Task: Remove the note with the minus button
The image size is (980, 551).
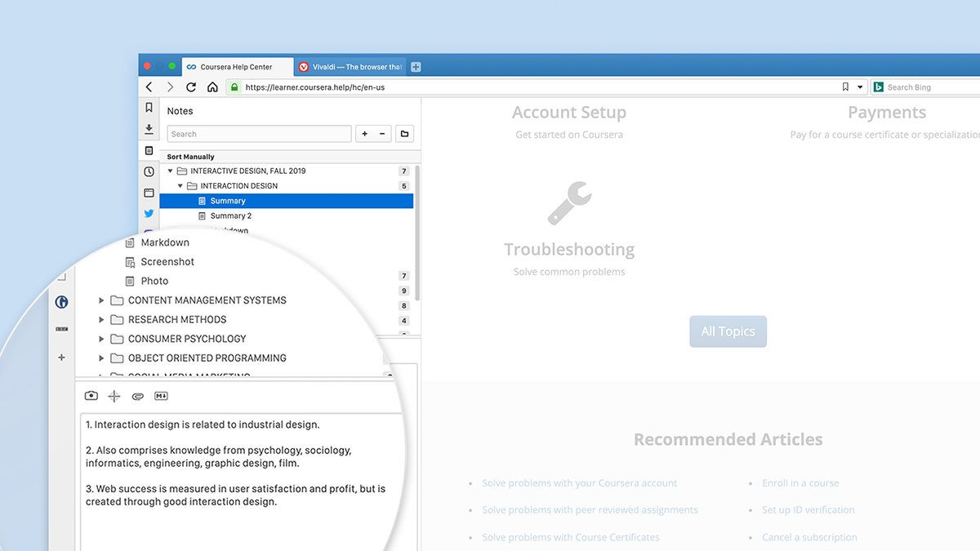Action: (x=383, y=134)
